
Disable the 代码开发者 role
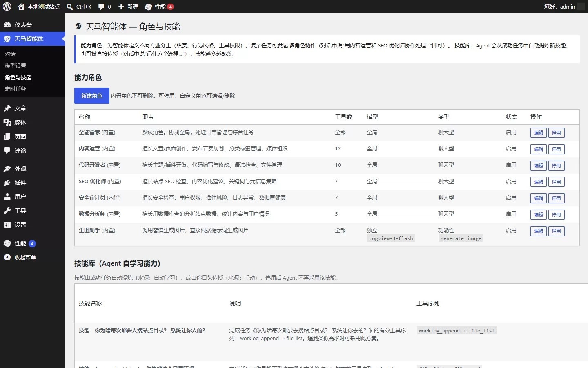click(557, 166)
